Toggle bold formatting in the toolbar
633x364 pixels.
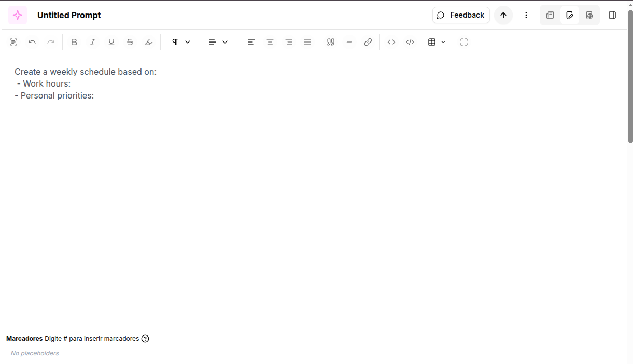click(x=74, y=42)
